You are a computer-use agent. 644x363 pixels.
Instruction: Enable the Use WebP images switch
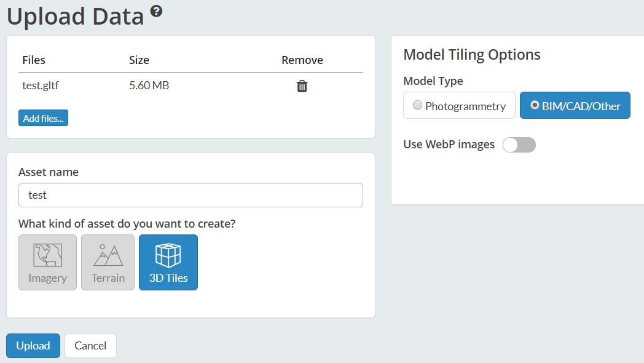pos(519,145)
